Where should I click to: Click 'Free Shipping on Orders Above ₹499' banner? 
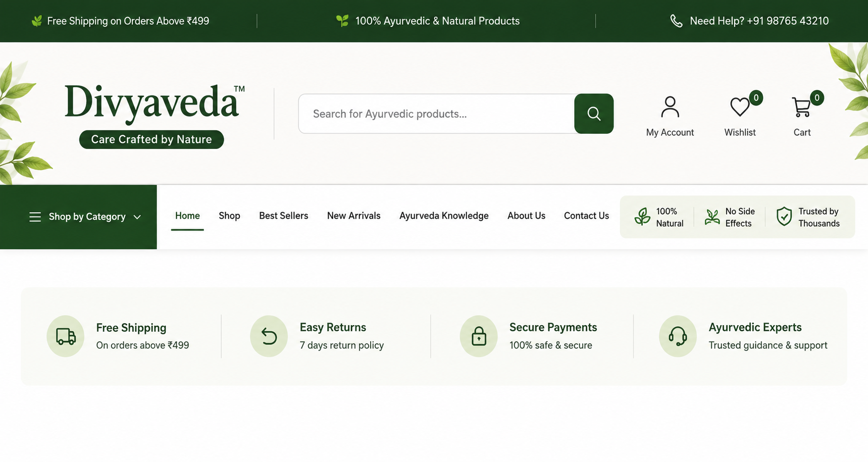[x=128, y=21]
